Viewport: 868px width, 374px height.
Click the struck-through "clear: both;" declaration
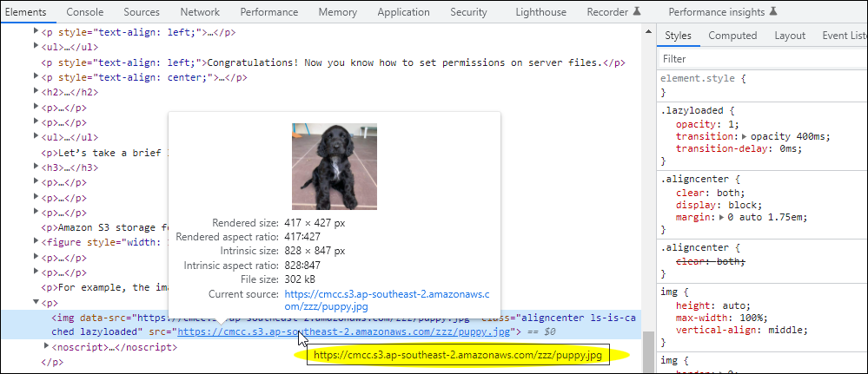click(x=711, y=260)
